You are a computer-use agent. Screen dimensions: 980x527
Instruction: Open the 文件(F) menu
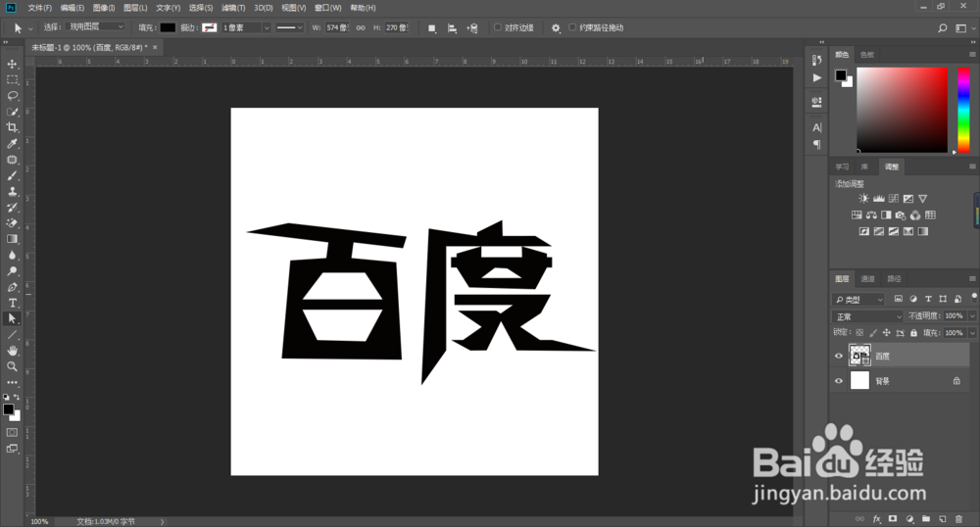pos(40,8)
